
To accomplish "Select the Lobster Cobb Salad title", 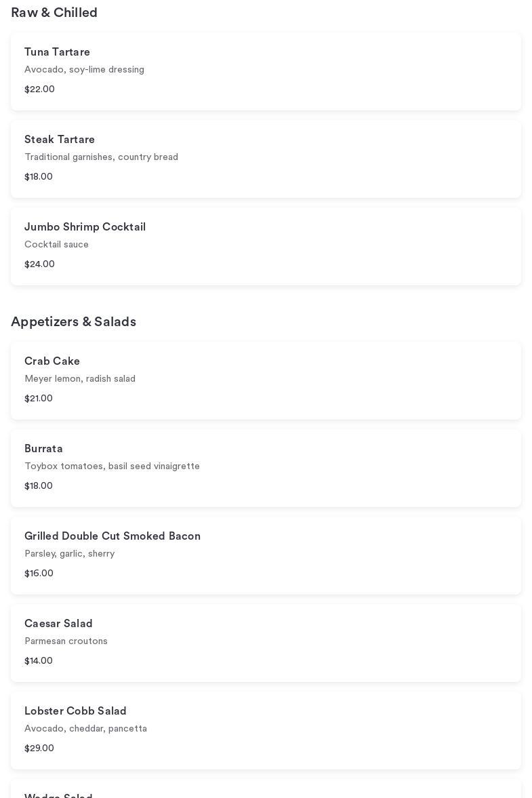I will [x=75, y=711].
